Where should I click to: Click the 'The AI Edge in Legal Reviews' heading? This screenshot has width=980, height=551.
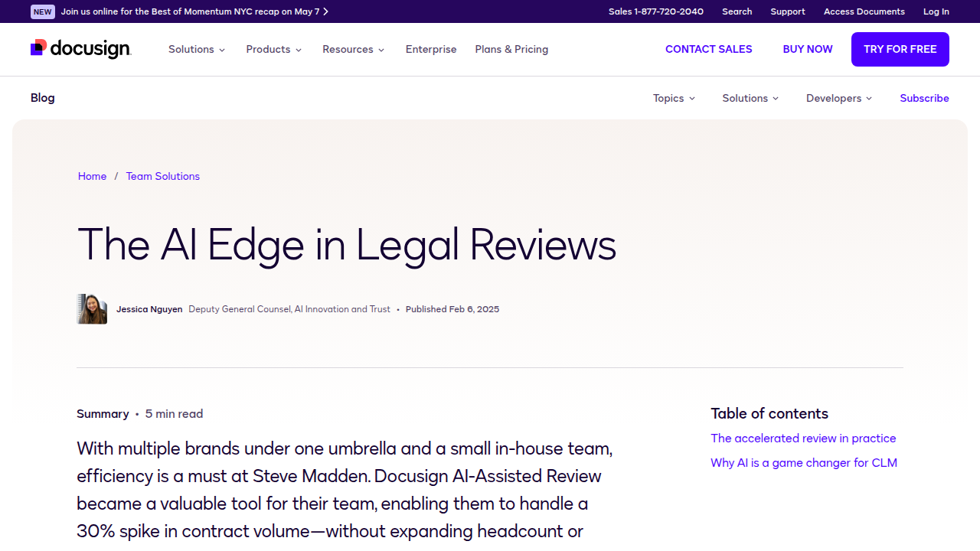pos(347,245)
